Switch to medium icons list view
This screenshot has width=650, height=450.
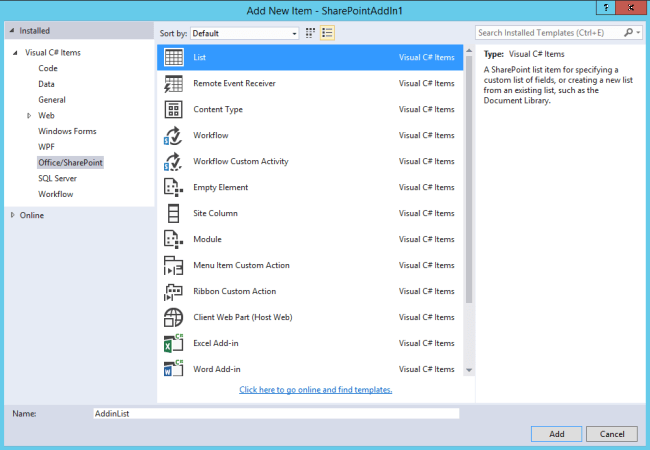pos(327,33)
